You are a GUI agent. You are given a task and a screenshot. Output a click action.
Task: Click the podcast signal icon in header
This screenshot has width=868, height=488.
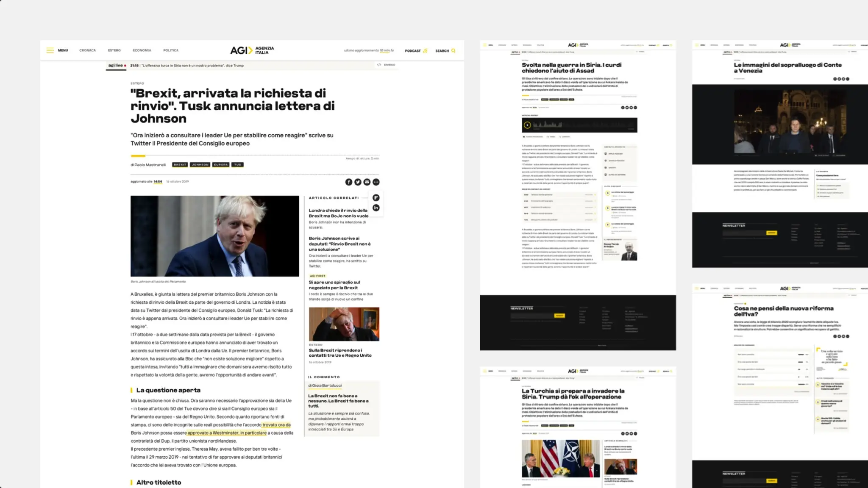[x=425, y=50]
